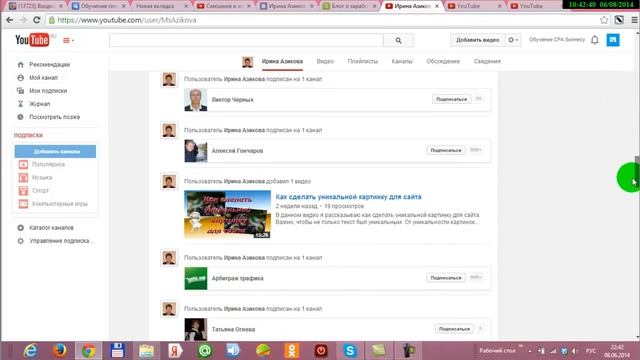Switch to the Сведения tab

tap(487, 61)
